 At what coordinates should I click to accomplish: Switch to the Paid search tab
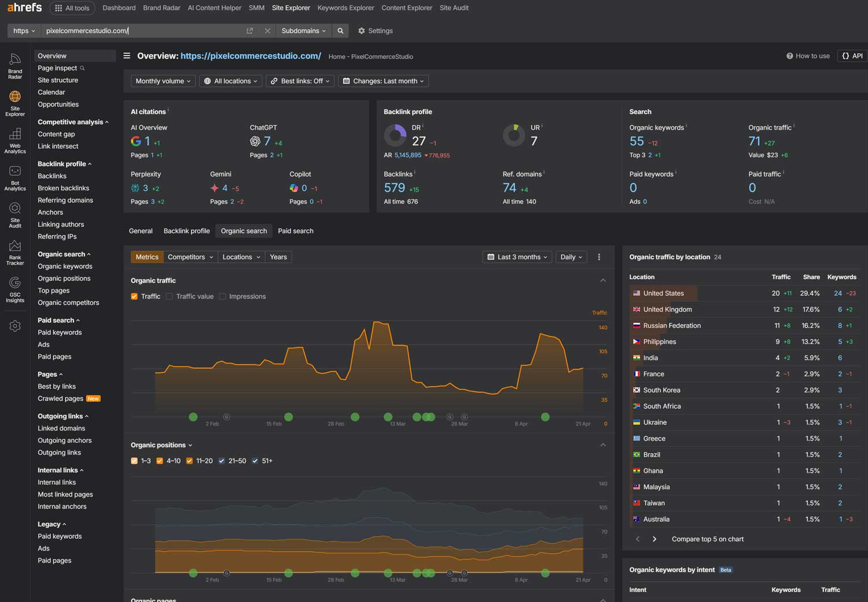[295, 230]
